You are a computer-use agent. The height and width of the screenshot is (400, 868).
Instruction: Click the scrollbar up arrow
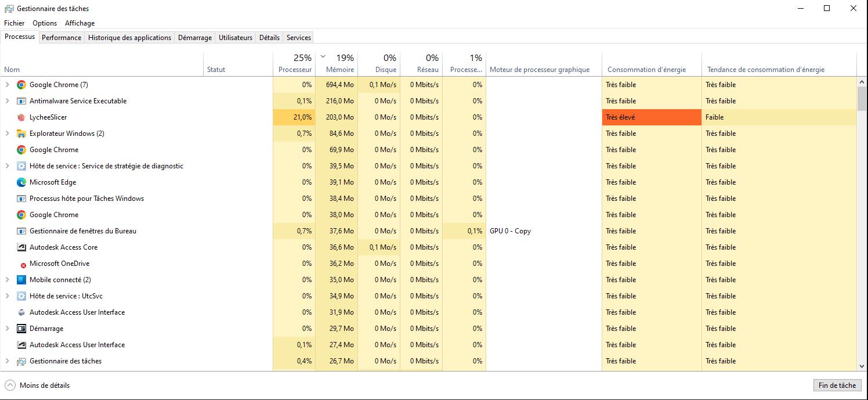click(x=862, y=82)
